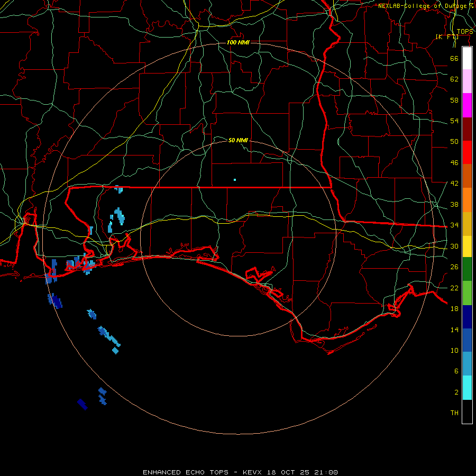Click the legend value '38'
Screen dimensions: 476x476
[454, 204]
